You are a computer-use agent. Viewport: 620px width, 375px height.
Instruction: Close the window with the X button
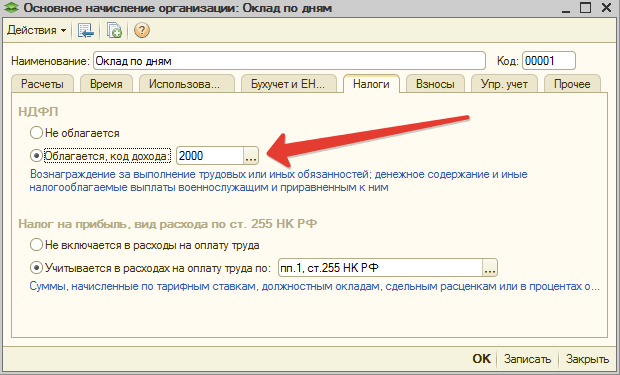pyautogui.click(x=606, y=8)
